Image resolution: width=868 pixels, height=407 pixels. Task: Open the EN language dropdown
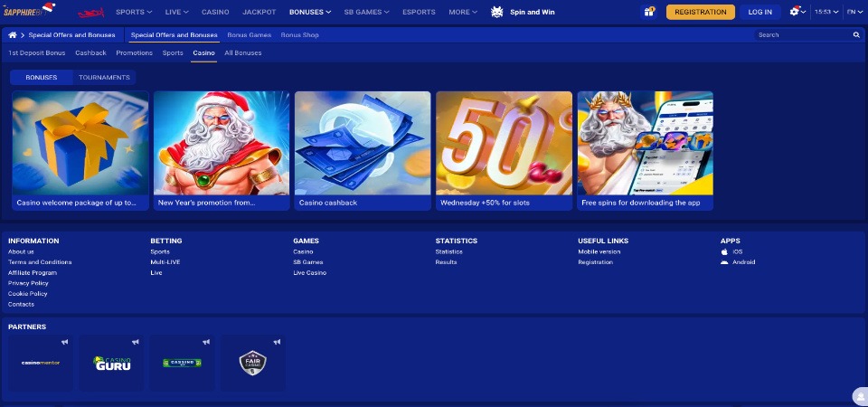[x=854, y=12]
